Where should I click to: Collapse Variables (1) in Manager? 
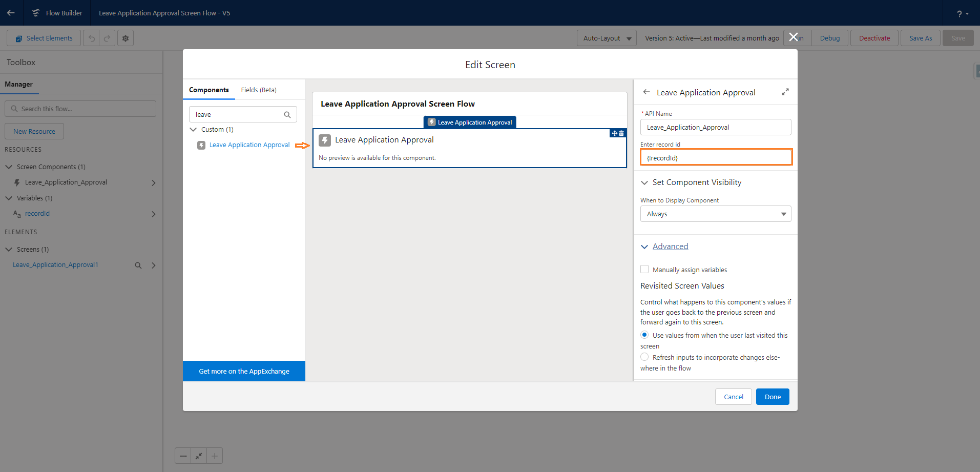(x=9, y=198)
